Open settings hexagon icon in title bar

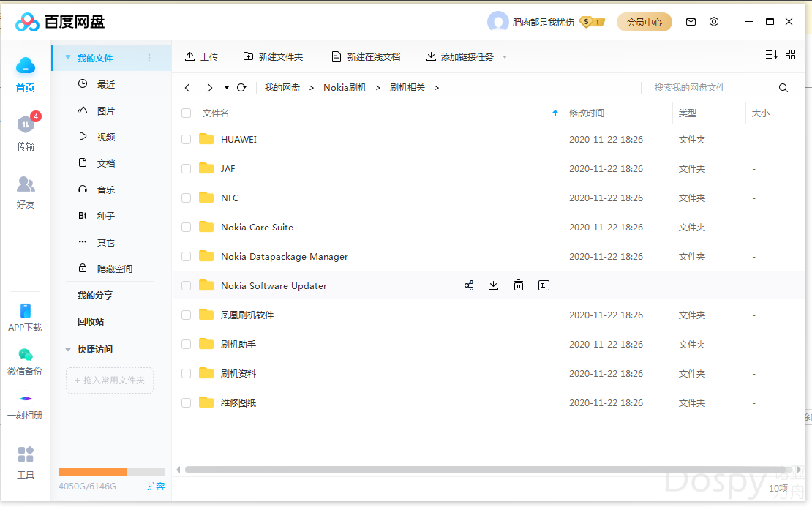click(x=714, y=22)
